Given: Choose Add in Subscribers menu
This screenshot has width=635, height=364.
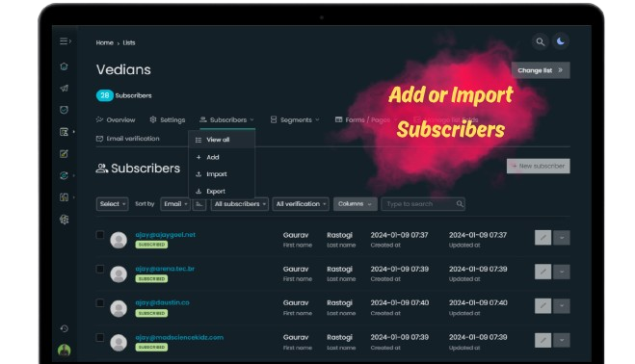Looking at the screenshot, I should coord(222,157).
